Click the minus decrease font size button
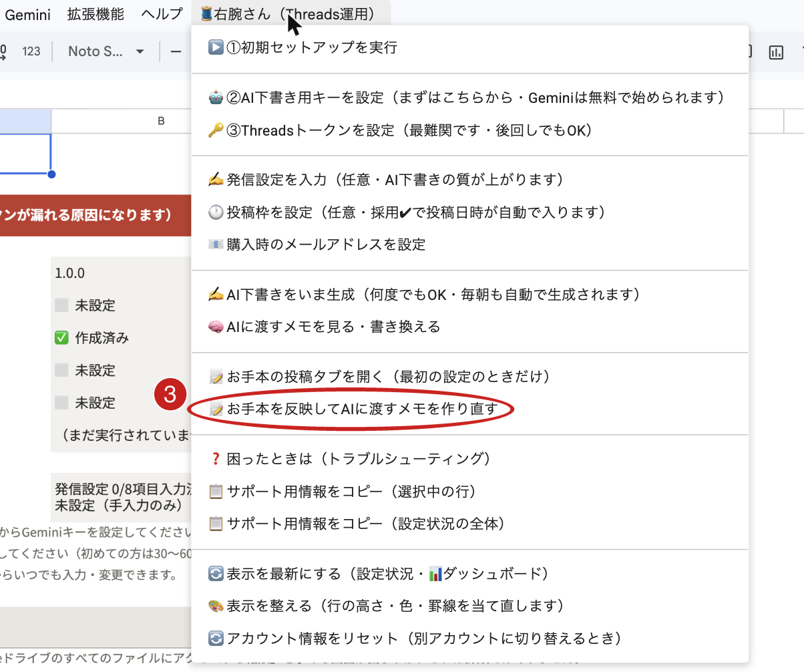 176,51
